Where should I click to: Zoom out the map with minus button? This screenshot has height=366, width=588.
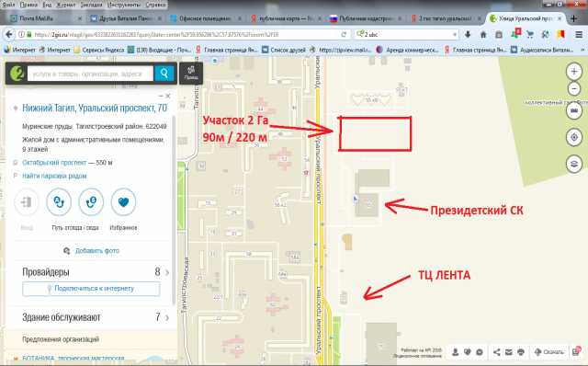click(x=573, y=89)
